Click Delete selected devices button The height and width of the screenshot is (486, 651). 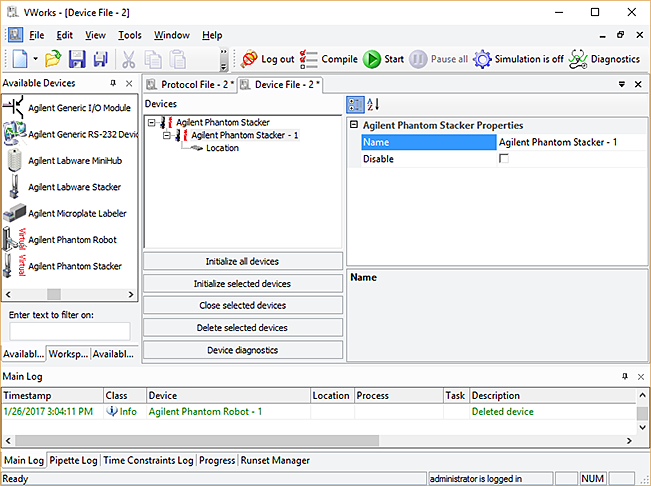(243, 328)
